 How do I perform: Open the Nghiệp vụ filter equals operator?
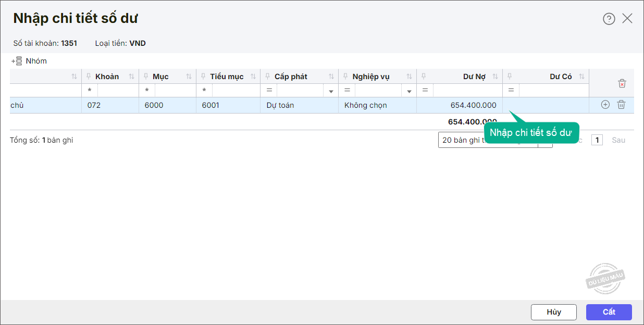347,91
